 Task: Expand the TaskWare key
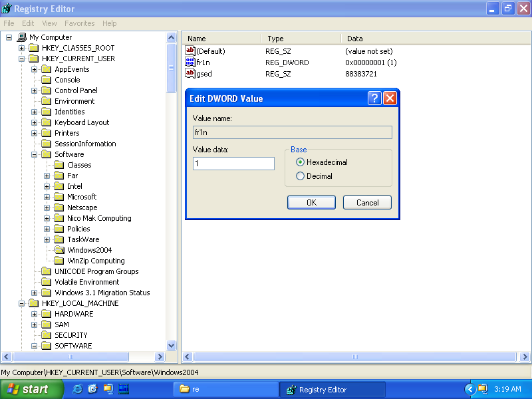pyautogui.click(x=47, y=239)
